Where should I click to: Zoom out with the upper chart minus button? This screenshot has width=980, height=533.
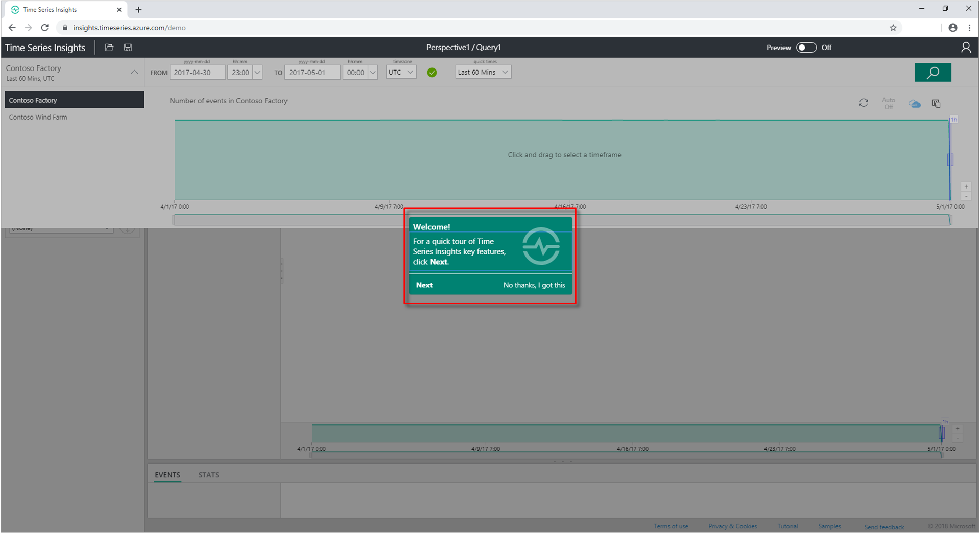point(966,196)
